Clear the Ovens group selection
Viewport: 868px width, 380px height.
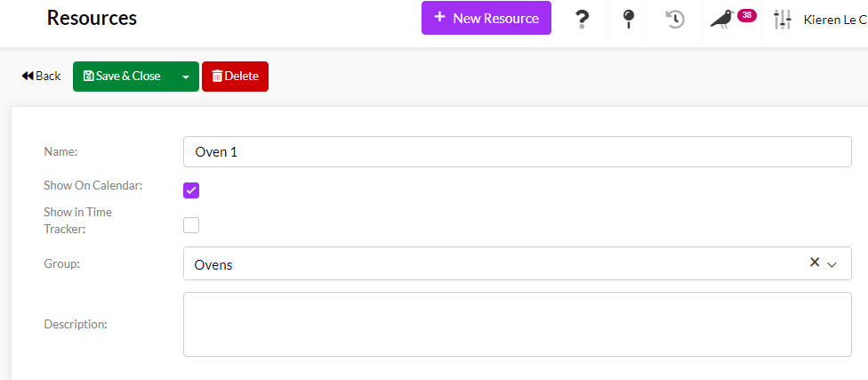click(x=815, y=263)
